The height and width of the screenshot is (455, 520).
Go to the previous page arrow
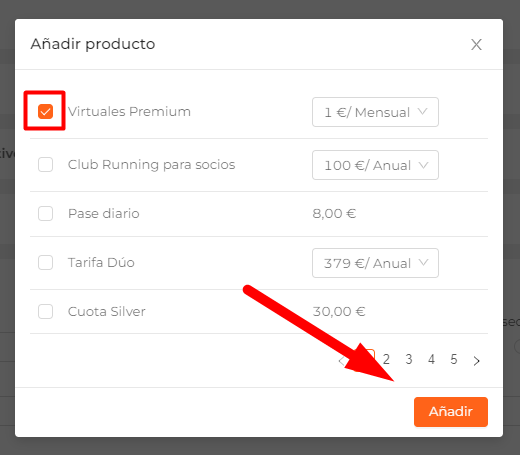pyautogui.click(x=342, y=360)
